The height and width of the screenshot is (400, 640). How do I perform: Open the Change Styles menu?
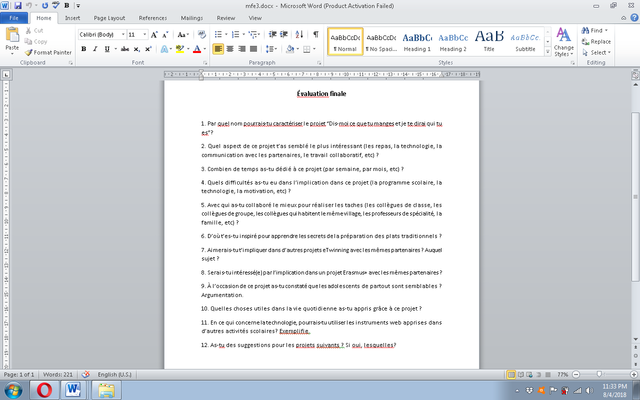pyautogui.click(x=564, y=42)
